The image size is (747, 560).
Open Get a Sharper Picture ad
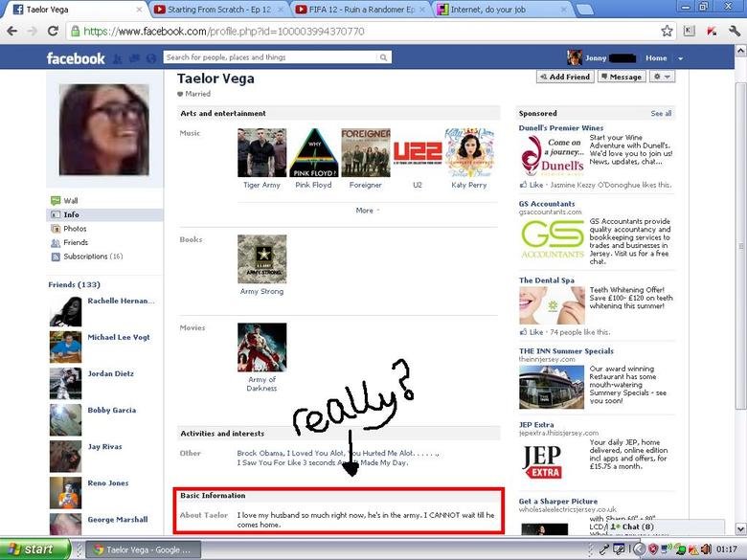[558, 502]
